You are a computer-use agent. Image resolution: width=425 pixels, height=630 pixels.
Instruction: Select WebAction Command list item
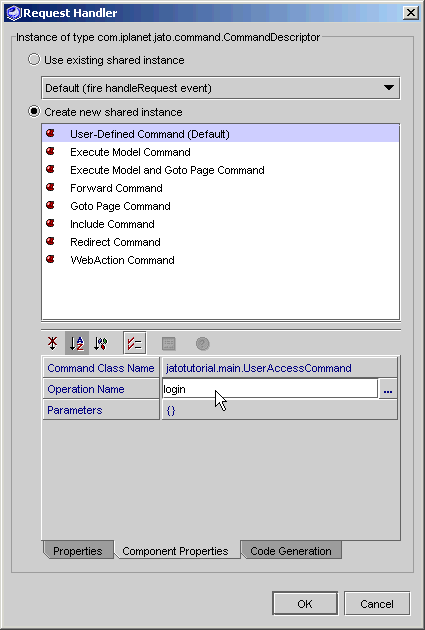(221, 260)
